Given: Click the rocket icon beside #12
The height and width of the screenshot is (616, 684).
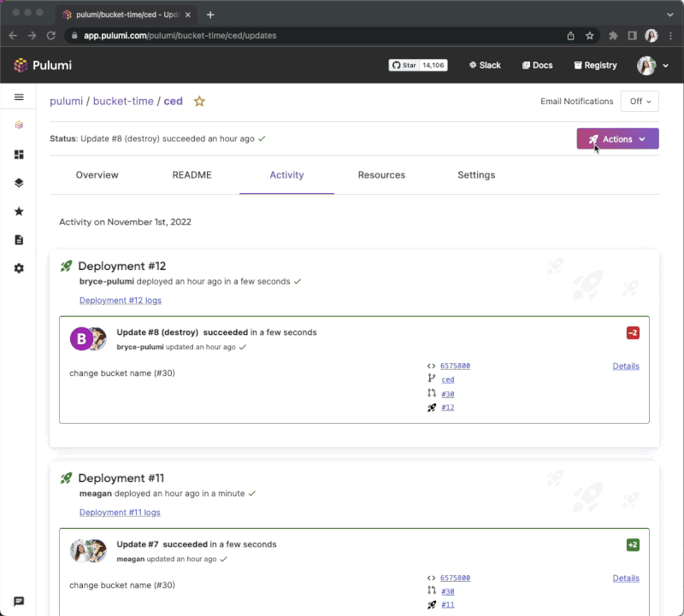Looking at the screenshot, I should tap(431, 408).
